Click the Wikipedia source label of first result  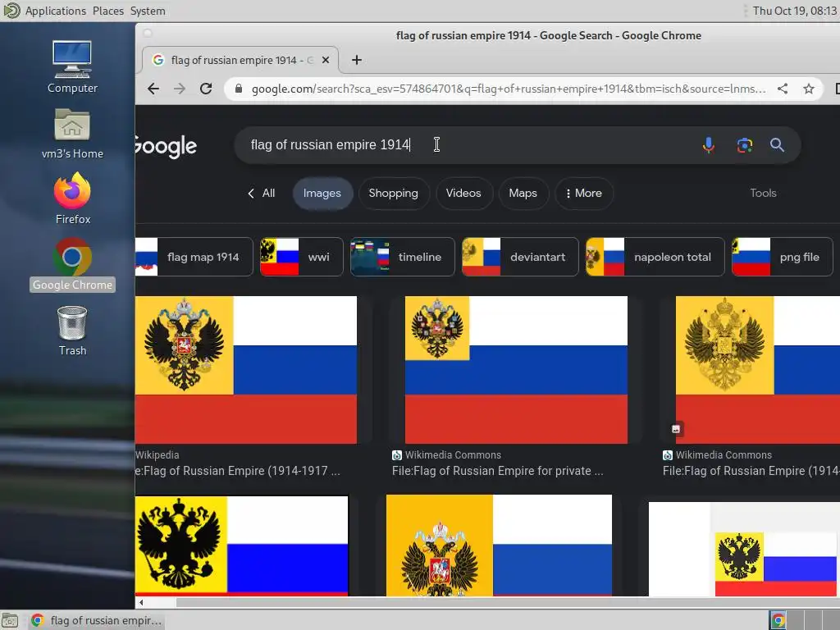[x=157, y=454]
